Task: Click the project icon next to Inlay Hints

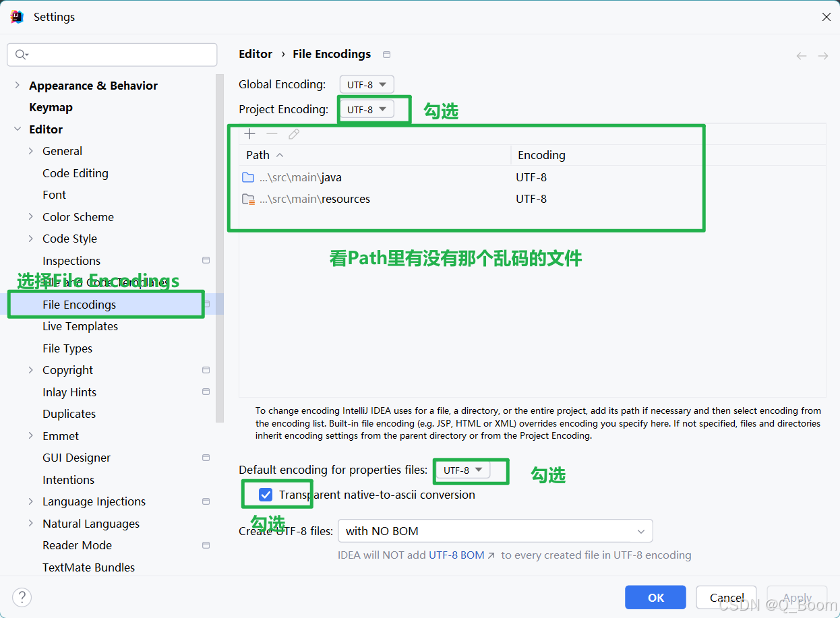Action: (206, 392)
